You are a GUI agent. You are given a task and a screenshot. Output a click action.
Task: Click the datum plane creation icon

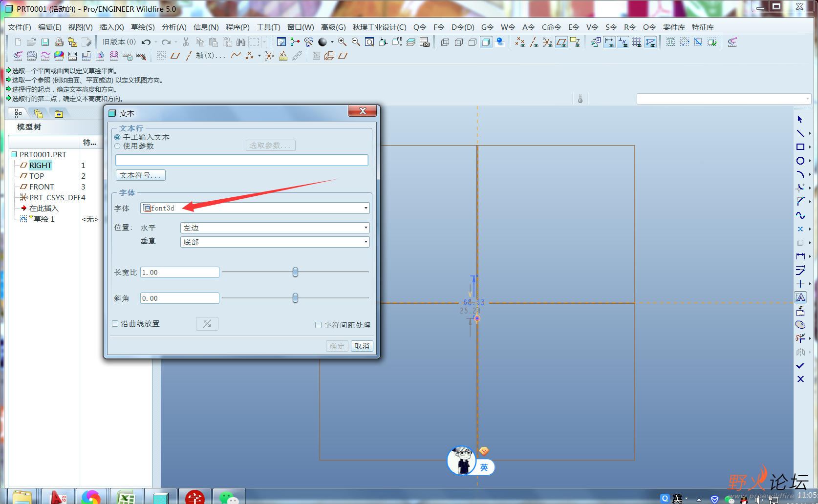(x=175, y=56)
